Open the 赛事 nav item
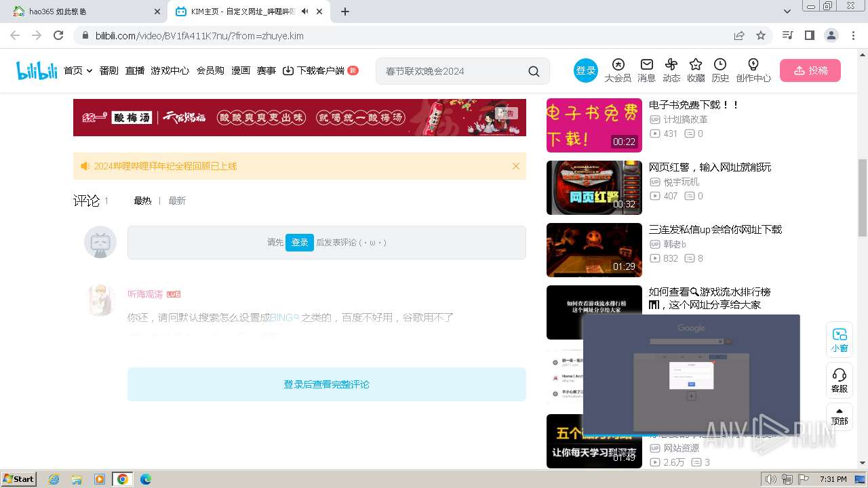The width and height of the screenshot is (868, 488). (267, 70)
